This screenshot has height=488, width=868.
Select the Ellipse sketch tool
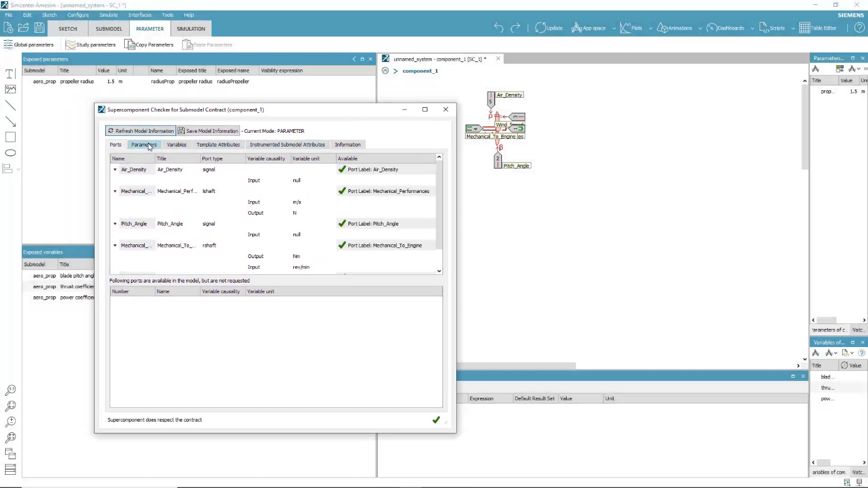[x=9, y=152]
